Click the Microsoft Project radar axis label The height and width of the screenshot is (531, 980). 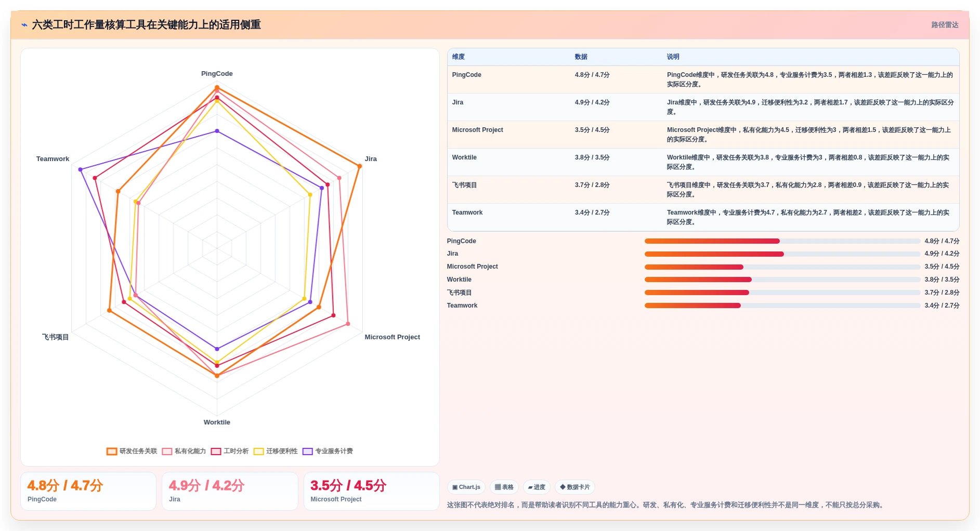(393, 337)
